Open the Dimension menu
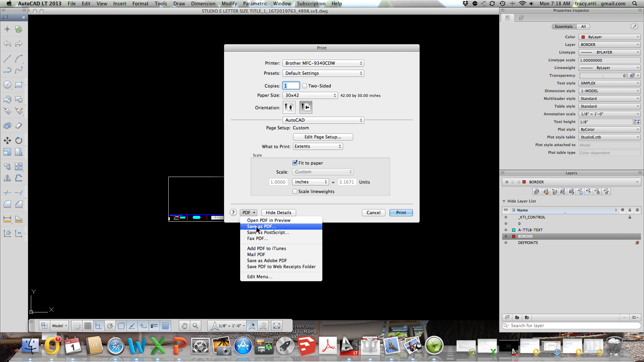The width and height of the screenshot is (644, 362). [x=203, y=4]
